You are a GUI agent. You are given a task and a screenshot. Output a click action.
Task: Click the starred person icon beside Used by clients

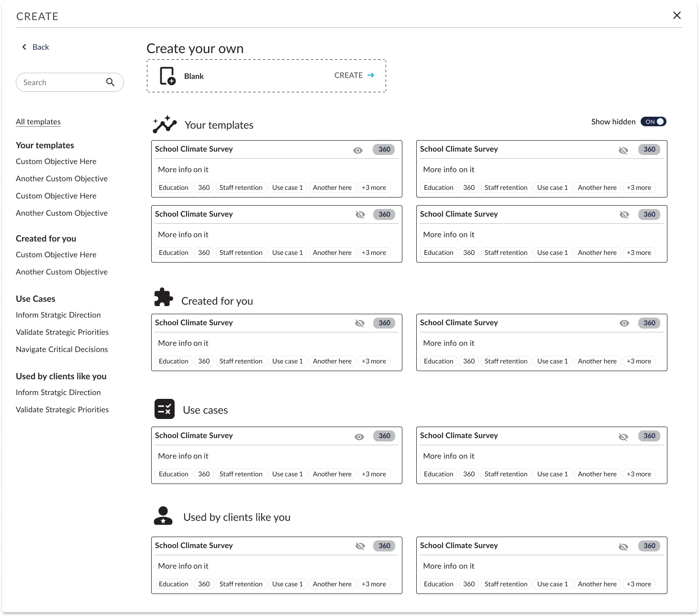point(163,516)
